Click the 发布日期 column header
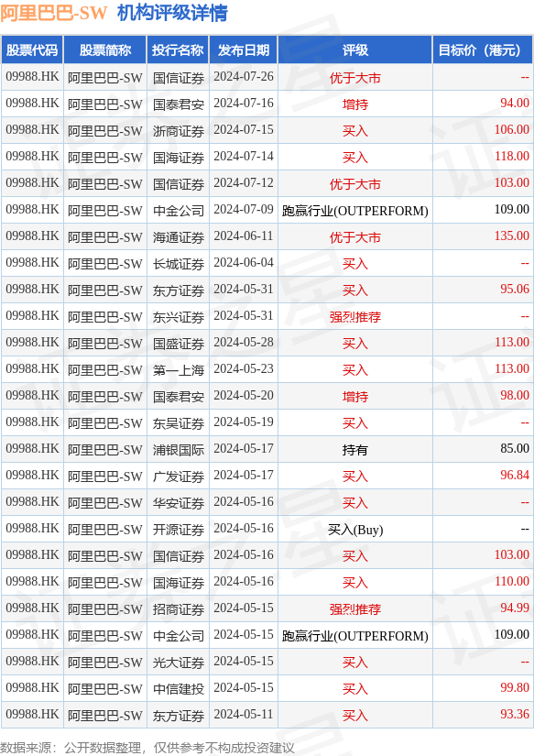534x756 pixels. click(x=244, y=50)
